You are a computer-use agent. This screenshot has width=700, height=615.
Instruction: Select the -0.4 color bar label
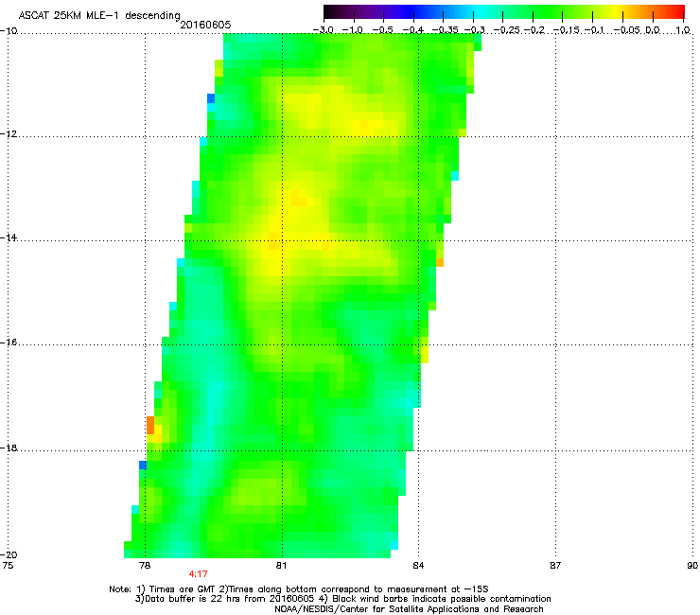pos(413,30)
